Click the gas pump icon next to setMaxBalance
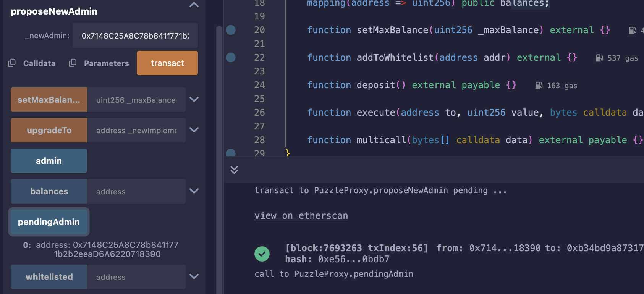This screenshot has width=644, height=294. point(633,31)
